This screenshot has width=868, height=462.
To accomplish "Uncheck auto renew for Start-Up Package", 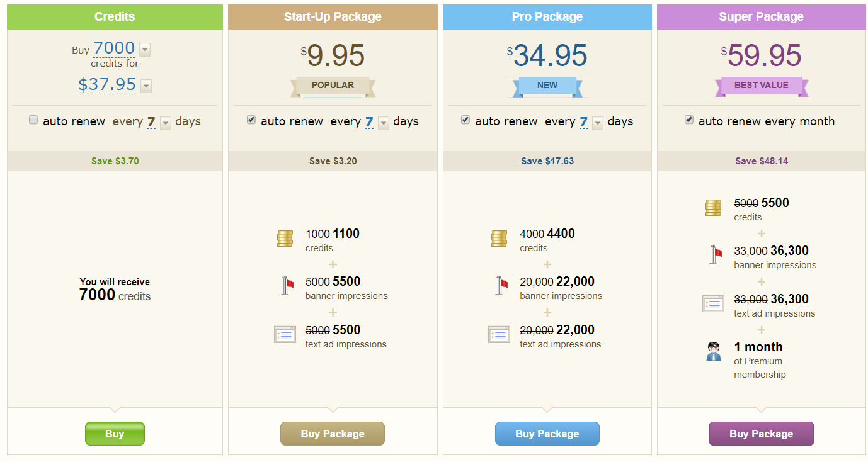I will pyautogui.click(x=251, y=120).
